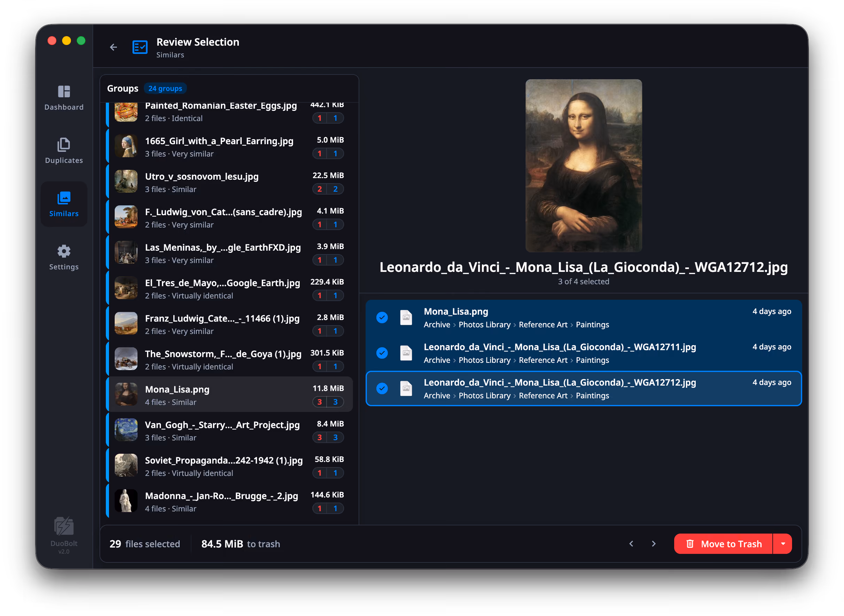Click the 29 files selected text
Image resolution: width=844 pixels, height=616 pixels.
pos(144,544)
